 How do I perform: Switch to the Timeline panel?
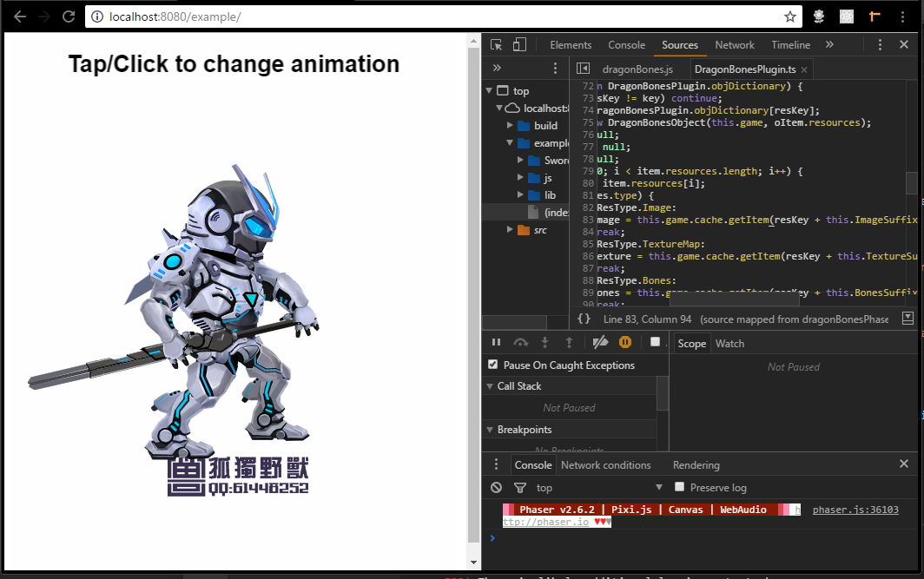pos(791,45)
